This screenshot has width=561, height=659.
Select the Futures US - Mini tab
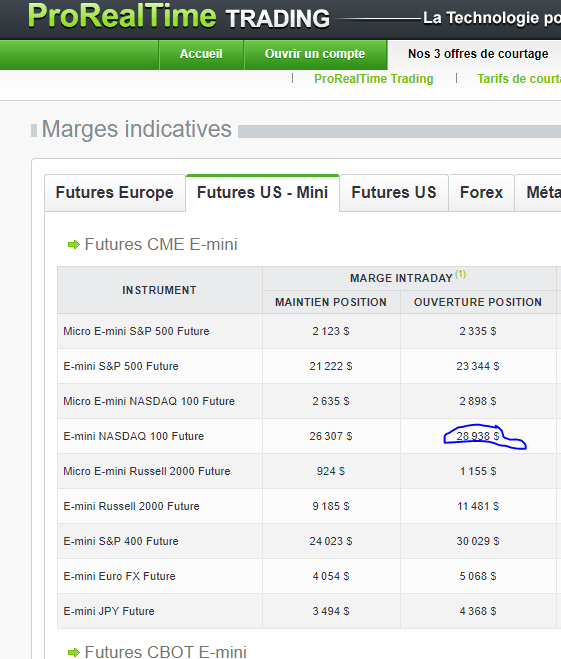262,192
